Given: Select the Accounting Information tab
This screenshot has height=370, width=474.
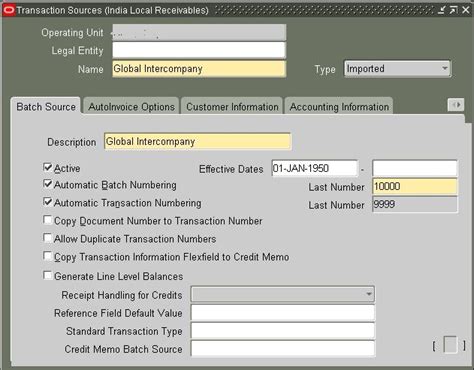Looking at the screenshot, I should [x=339, y=107].
